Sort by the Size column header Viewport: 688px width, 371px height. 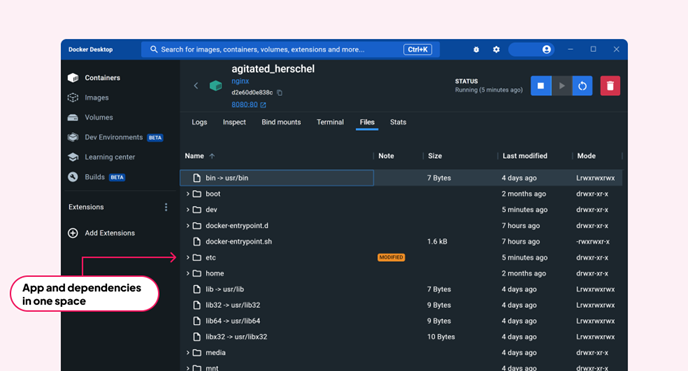(x=435, y=156)
